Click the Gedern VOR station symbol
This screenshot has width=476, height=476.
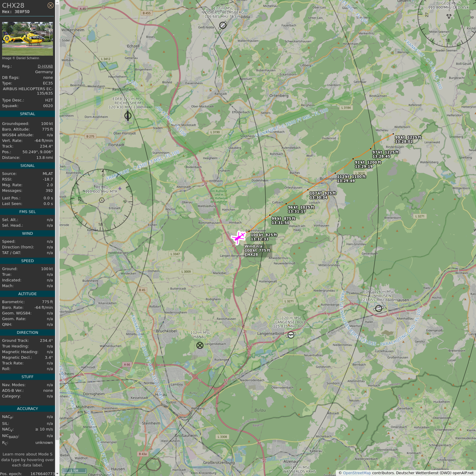[449, 16]
